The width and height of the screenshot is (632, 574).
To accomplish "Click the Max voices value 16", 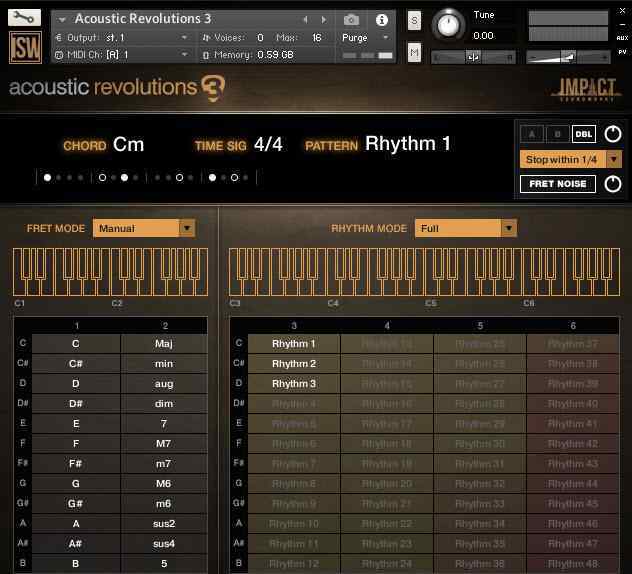I will (x=316, y=37).
